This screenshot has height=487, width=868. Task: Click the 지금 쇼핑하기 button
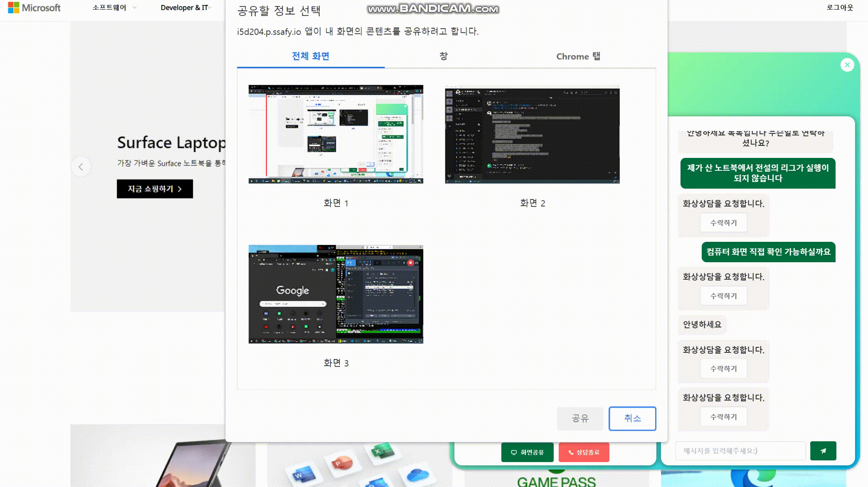coord(155,189)
